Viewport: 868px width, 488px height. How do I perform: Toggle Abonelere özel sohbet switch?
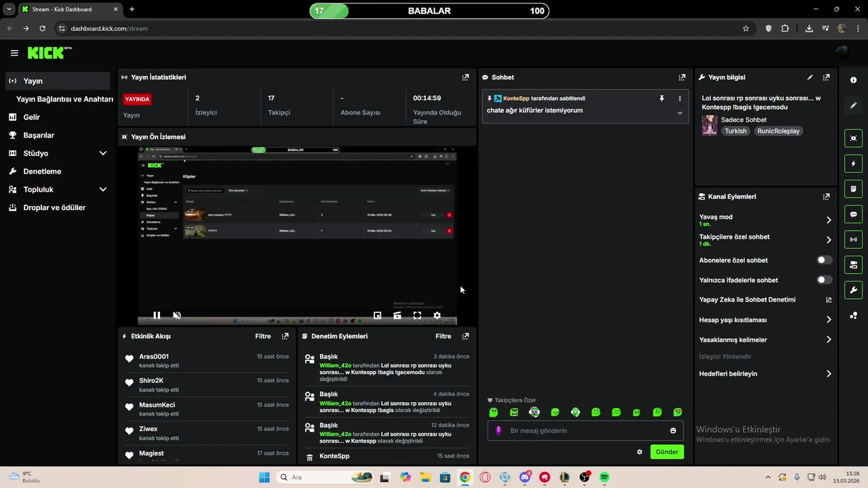pos(824,260)
